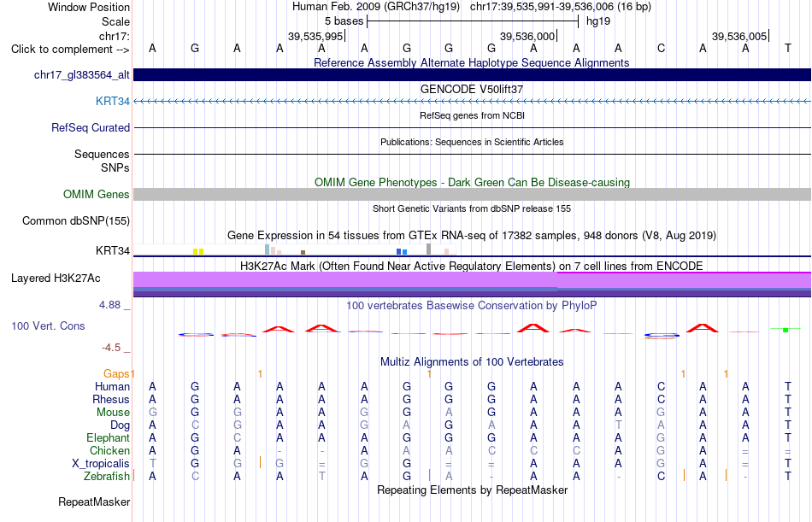This screenshot has height=522, width=812.
Task: Click the Publications: Sequences in Scientific Articles title
Action: (472, 142)
